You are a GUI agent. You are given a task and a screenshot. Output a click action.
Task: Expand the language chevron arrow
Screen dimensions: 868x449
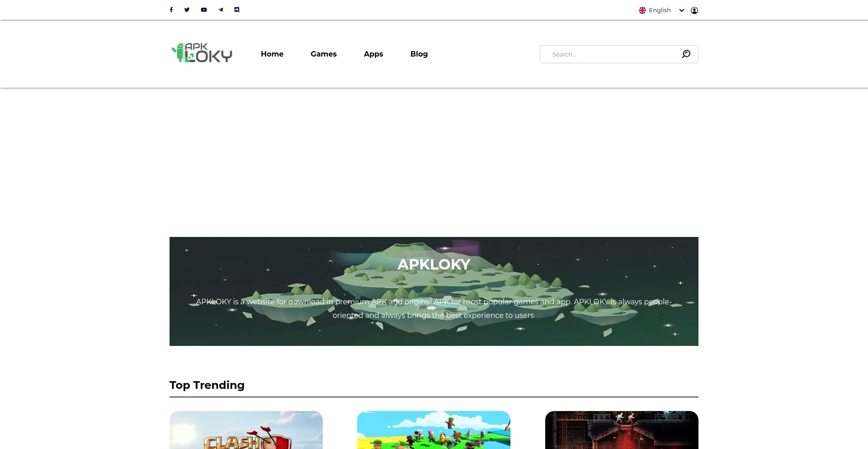[682, 10]
